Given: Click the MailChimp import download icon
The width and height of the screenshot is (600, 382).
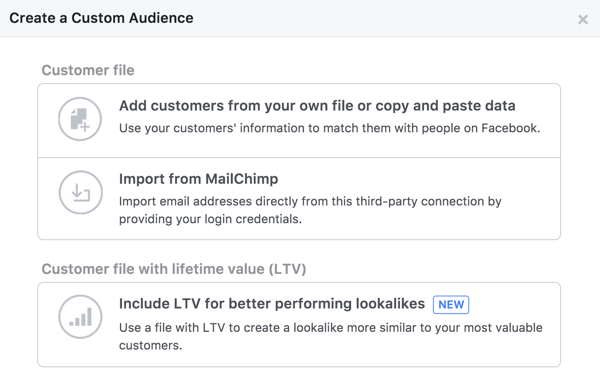Looking at the screenshot, I should tap(80, 192).
